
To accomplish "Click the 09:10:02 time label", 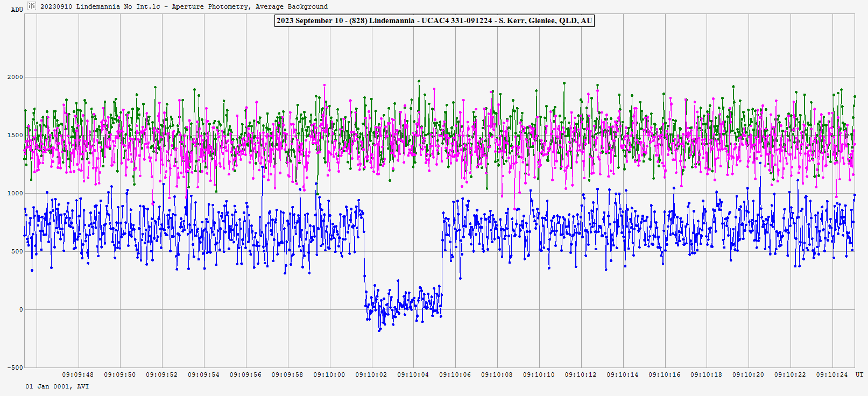I will point(371,374).
